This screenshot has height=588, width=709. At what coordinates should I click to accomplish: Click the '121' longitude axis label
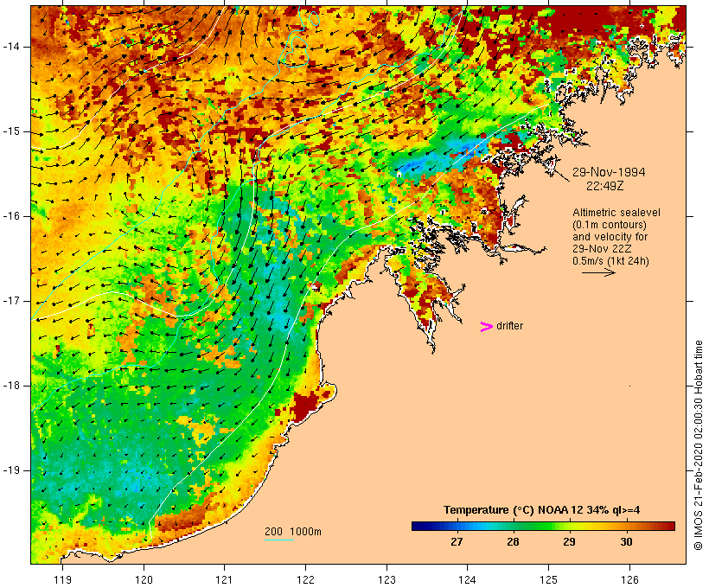coord(224,579)
